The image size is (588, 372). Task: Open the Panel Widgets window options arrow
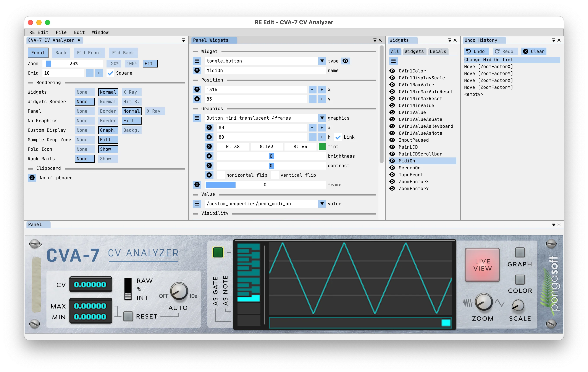click(x=375, y=40)
